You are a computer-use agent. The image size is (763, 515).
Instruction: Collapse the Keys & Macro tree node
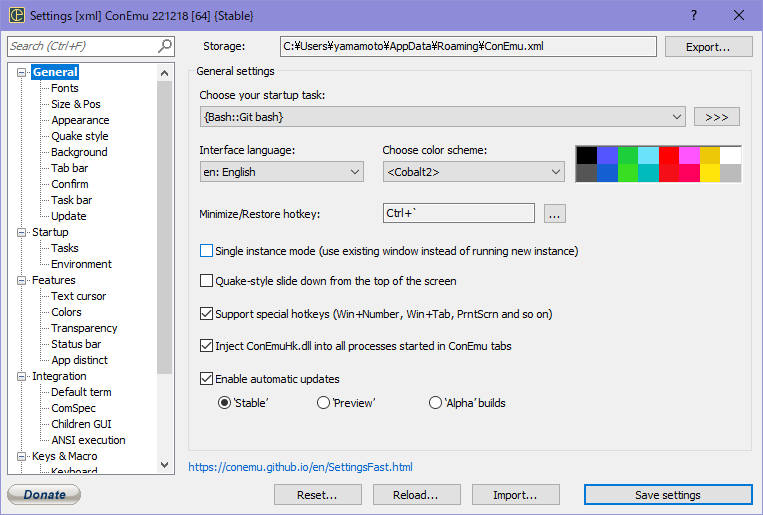coord(21,456)
